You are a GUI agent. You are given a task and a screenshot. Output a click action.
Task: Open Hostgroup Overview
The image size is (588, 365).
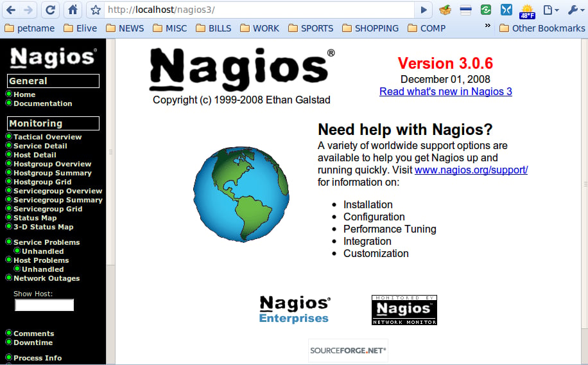(x=53, y=164)
